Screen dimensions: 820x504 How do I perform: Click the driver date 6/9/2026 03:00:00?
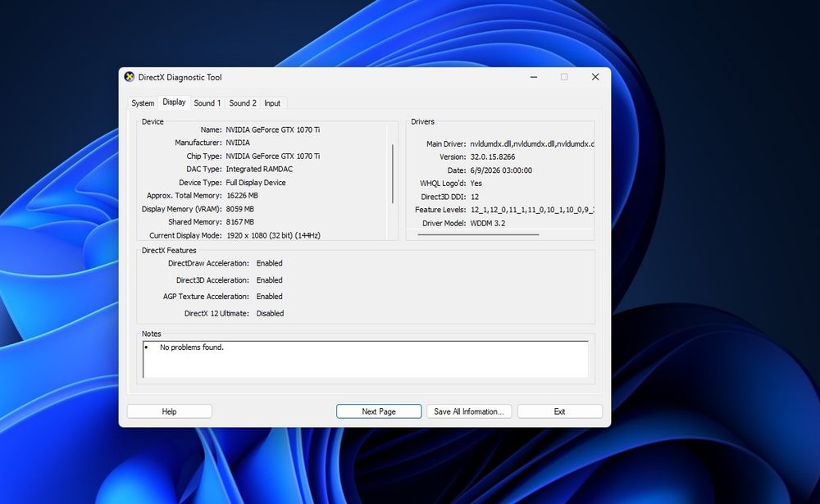[501, 170]
